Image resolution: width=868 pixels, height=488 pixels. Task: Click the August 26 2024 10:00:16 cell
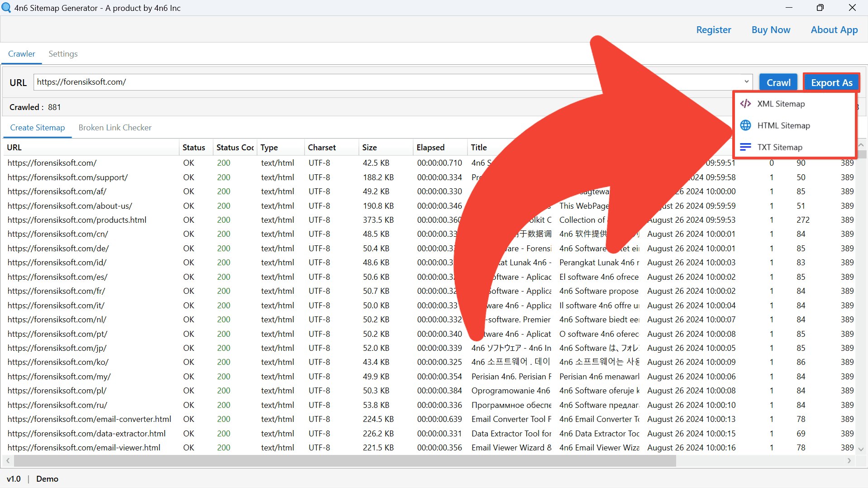coord(692,448)
